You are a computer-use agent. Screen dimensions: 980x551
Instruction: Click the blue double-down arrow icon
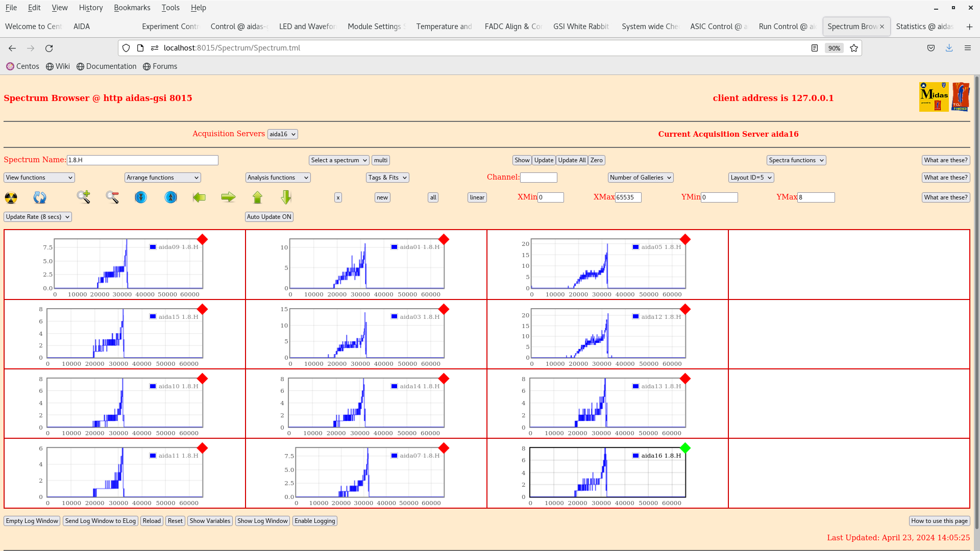(141, 197)
